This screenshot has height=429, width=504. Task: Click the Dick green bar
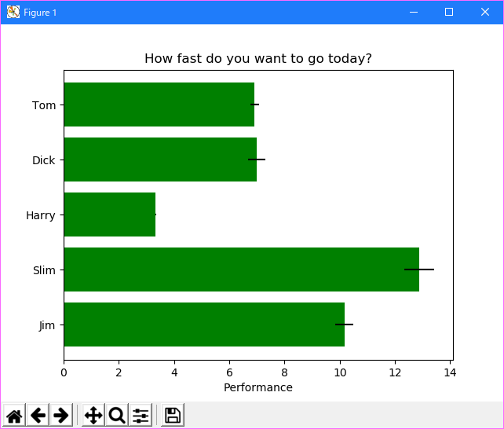pos(160,159)
